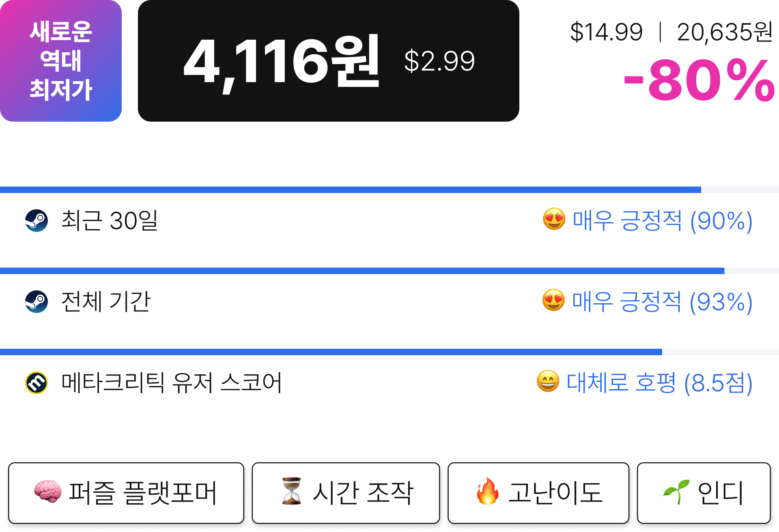Screen dimensions: 779x532
Task: Select the 인디 tag button
Action: pyautogui.click(x=704, y=493)
